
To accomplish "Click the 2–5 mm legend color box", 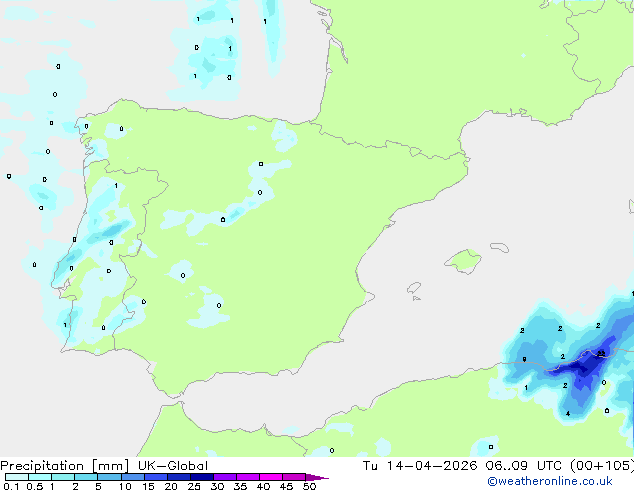I will coord(86,477).
